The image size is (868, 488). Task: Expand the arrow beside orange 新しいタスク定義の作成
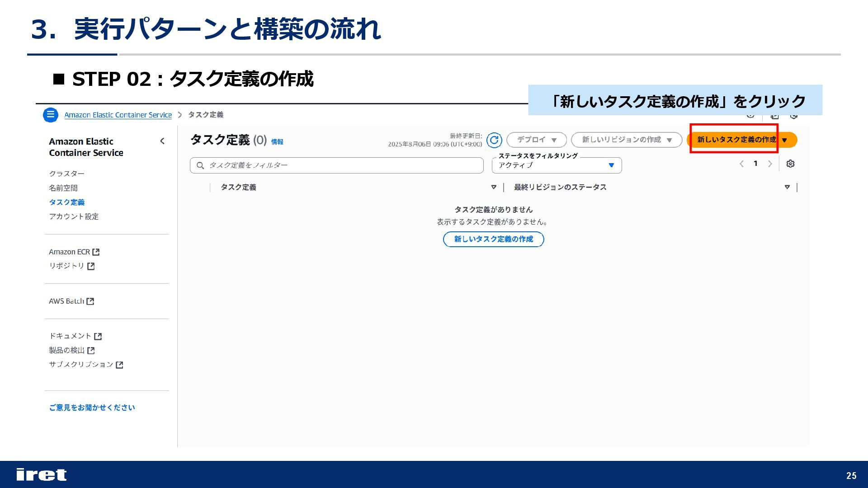(x=785, y=140)
